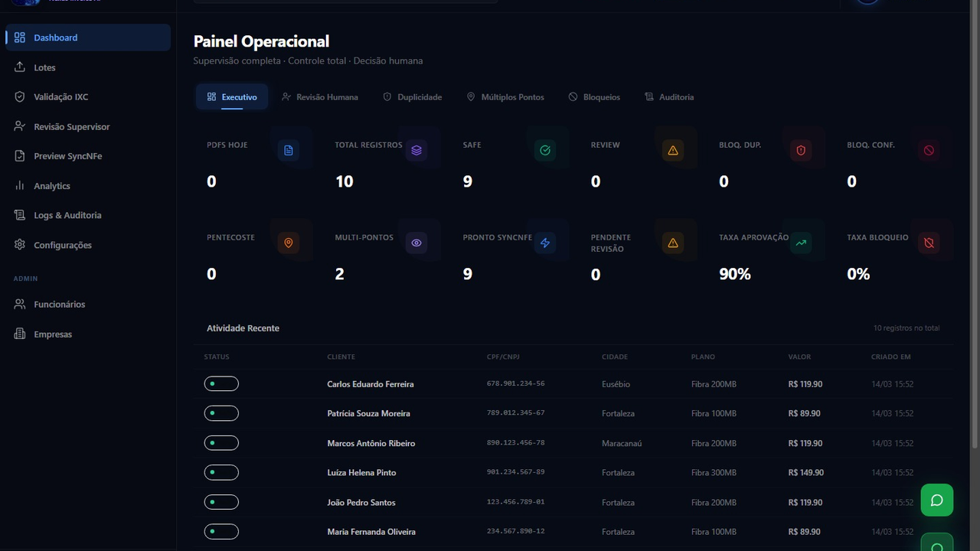Viewport: 980px width, 551px height.
Task: Click the status pill for Patrícia Souza Moreira
Action: (221, 413)
